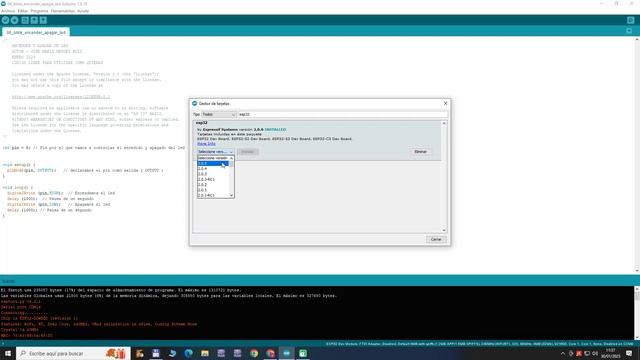The width and height of the screenshot is (640, 360).
Task: Open the Windows notification center icon
Action: pos(629,353)
